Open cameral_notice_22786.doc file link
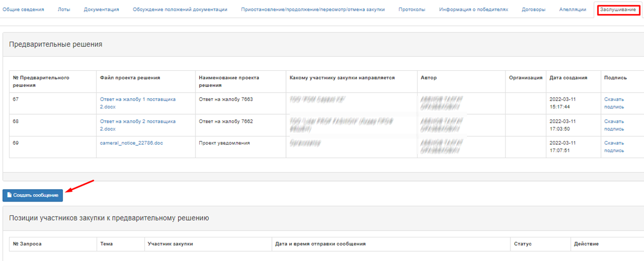This screenshot has width=644, height=261. [x=131, y=143]
